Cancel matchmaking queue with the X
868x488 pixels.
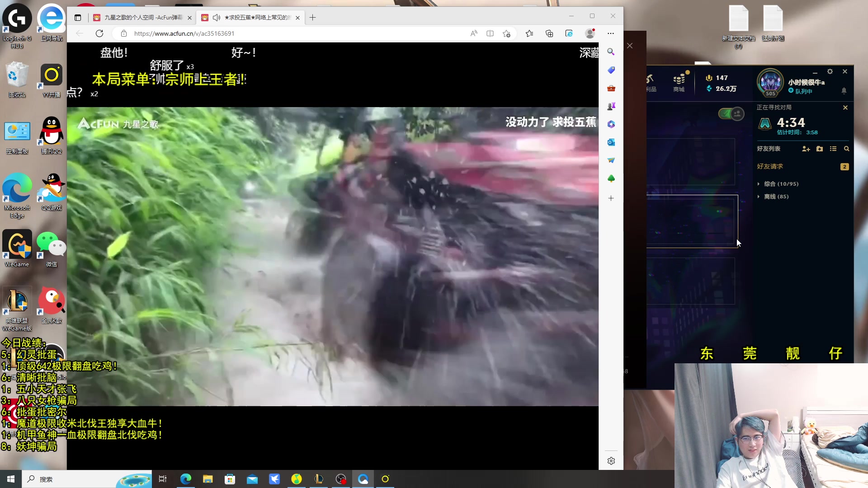(845, 108)
